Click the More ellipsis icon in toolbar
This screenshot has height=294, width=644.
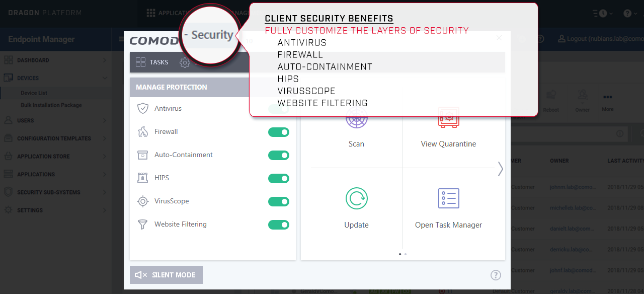coord(607,98)
